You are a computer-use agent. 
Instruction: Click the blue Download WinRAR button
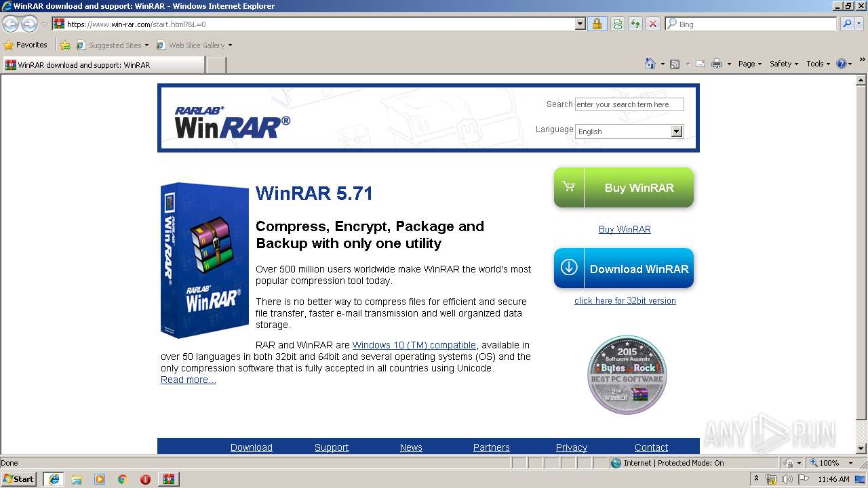click(624, 268)
